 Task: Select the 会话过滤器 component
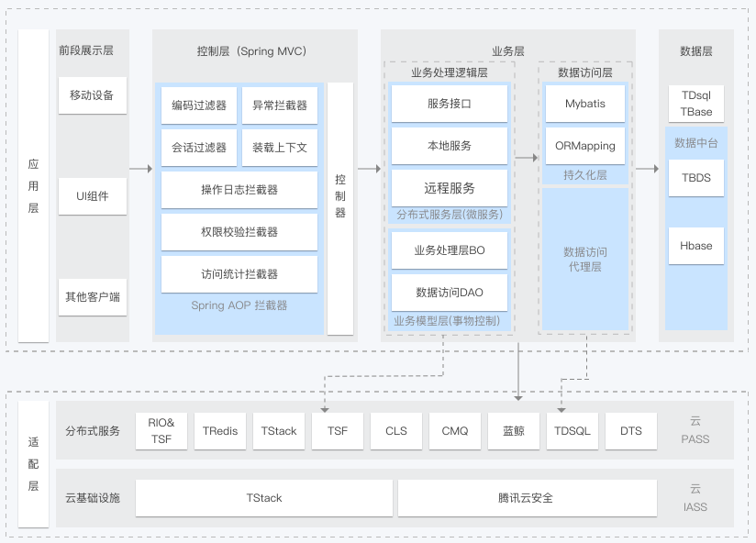pyautogui.click(x=198, y=148)
